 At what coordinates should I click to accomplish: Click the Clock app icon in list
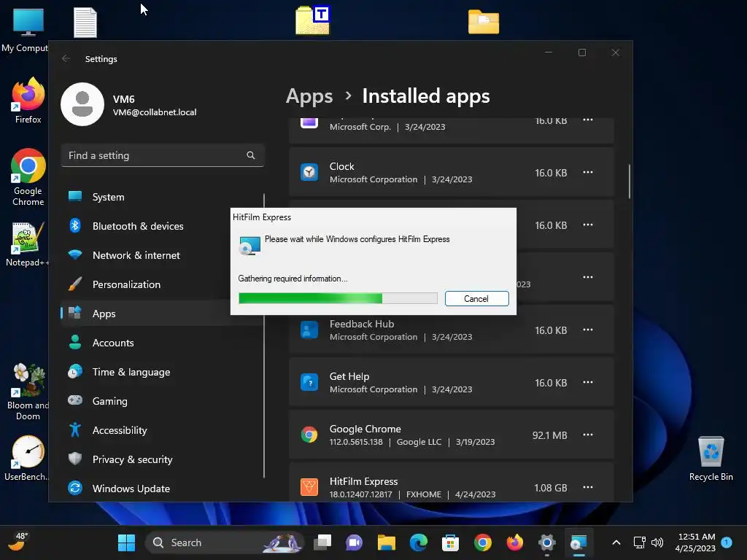tap(309, 172)
